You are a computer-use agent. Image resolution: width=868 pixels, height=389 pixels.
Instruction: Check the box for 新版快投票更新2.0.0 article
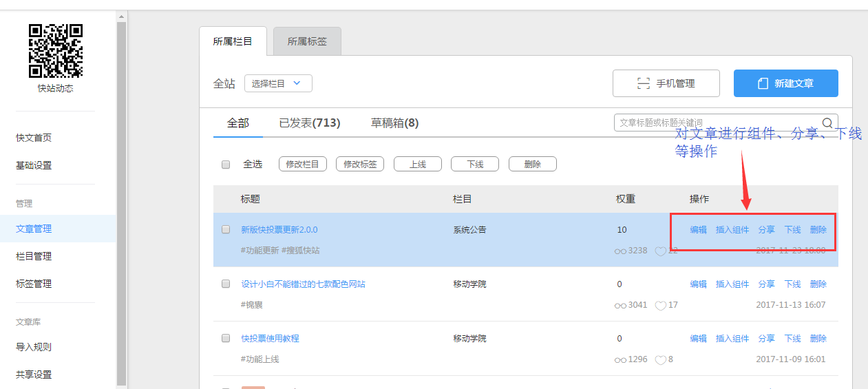click(x=226, y=230)
